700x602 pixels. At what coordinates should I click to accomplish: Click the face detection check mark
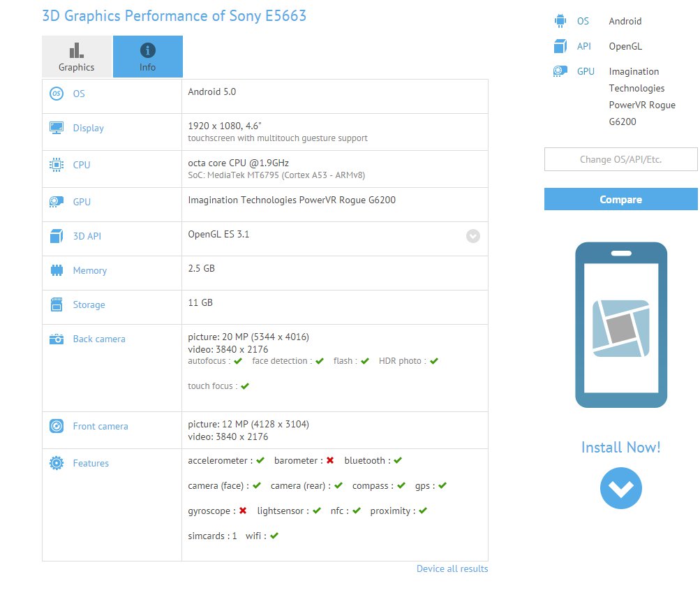pyautogui.click(x=320, y=361)
